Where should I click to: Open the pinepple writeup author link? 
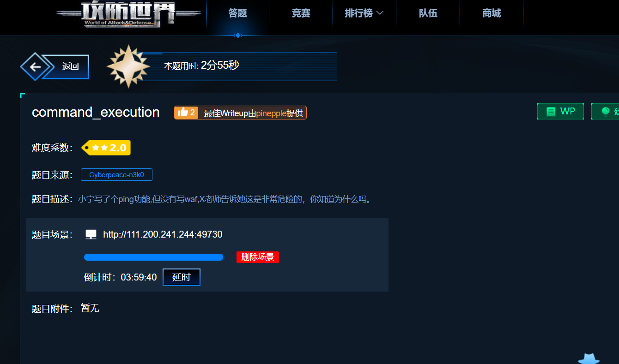(271, 113)
